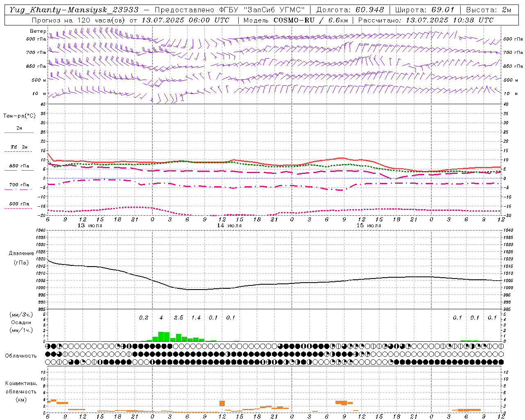This screenshot has height=420, width=525.
Task: Click the Осадки panel label
Action: pos(21,323)
